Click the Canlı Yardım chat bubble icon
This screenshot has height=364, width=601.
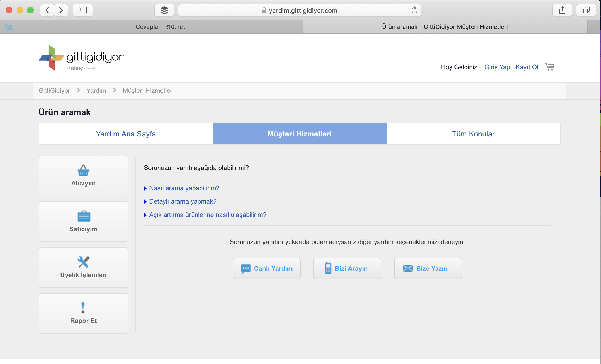coord(246,269)
